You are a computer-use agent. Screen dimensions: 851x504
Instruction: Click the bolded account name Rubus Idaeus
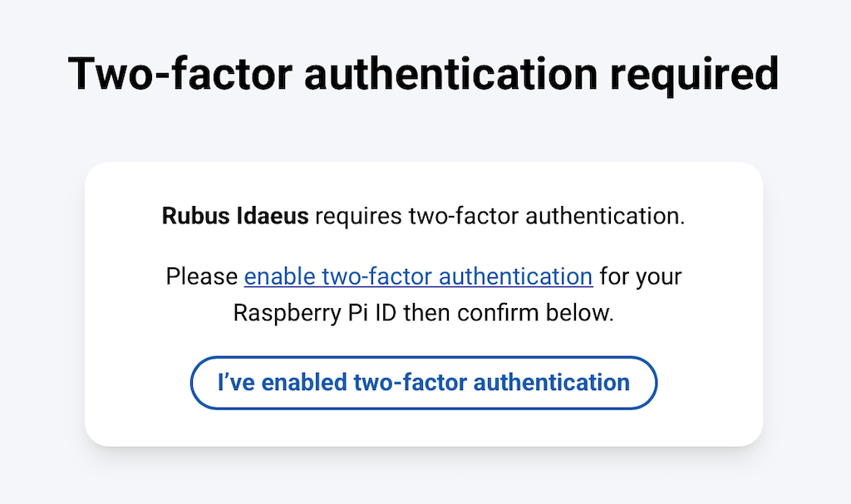pos(234,216)
